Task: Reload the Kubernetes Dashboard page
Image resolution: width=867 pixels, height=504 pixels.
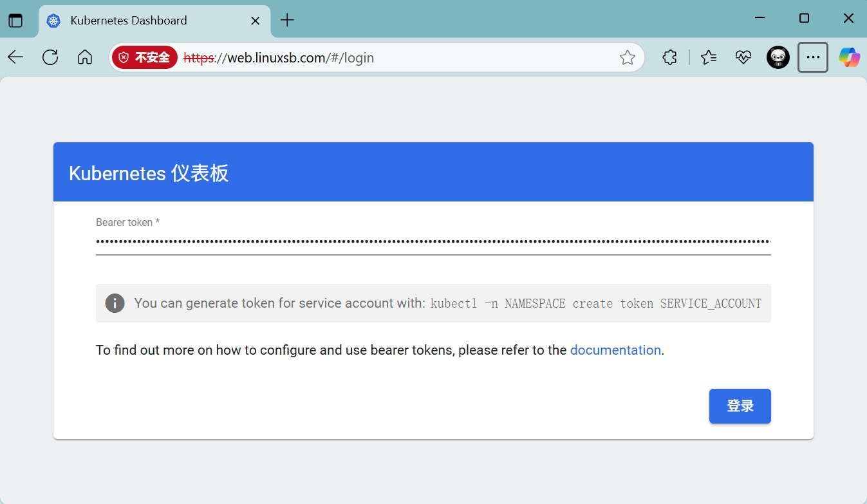Action: [50, 57]
